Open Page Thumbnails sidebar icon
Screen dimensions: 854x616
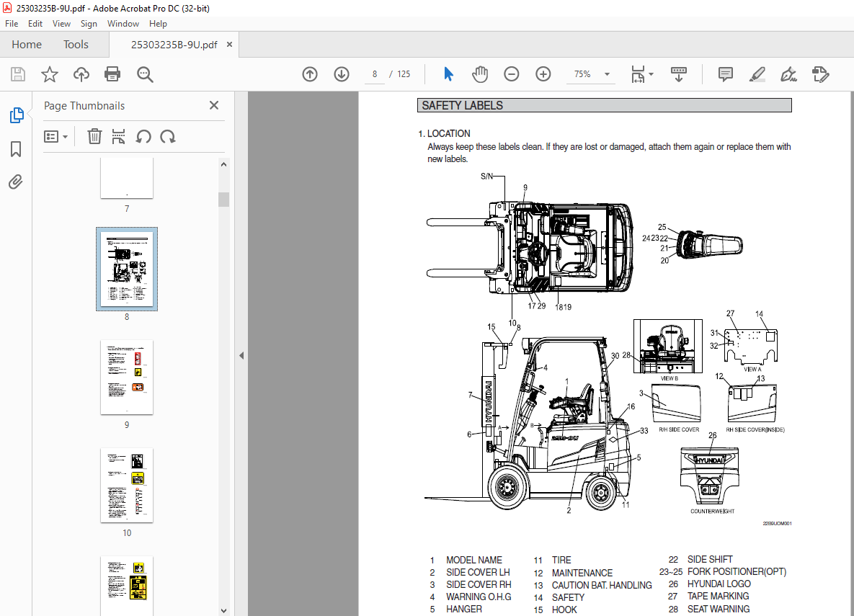(17, 115)
